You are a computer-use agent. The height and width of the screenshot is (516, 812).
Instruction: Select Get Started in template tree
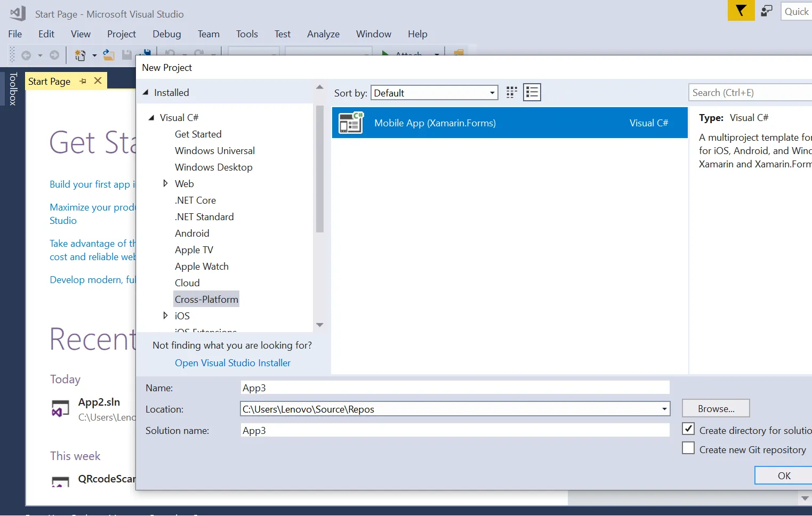(198, 134)
